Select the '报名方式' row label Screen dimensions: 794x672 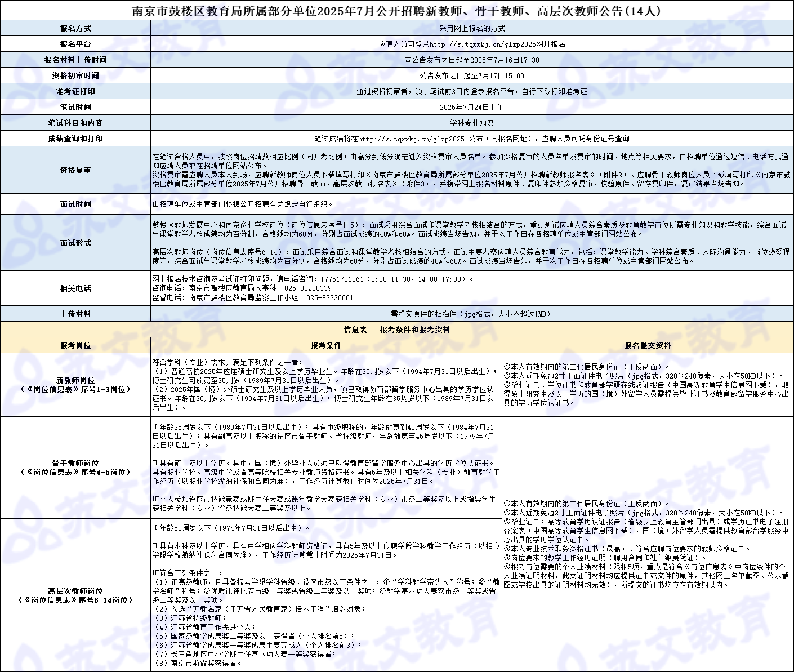pyautogui.click(x=75, y=28)
